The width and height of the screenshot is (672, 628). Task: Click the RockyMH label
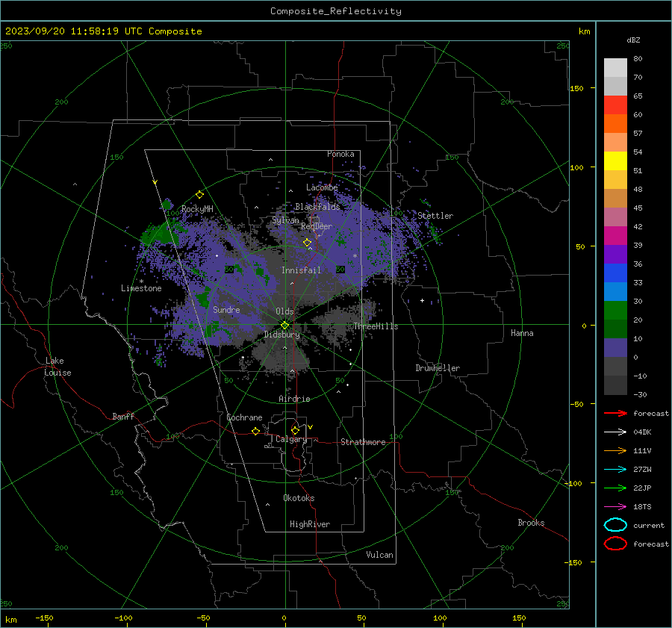tap(197, 209)
